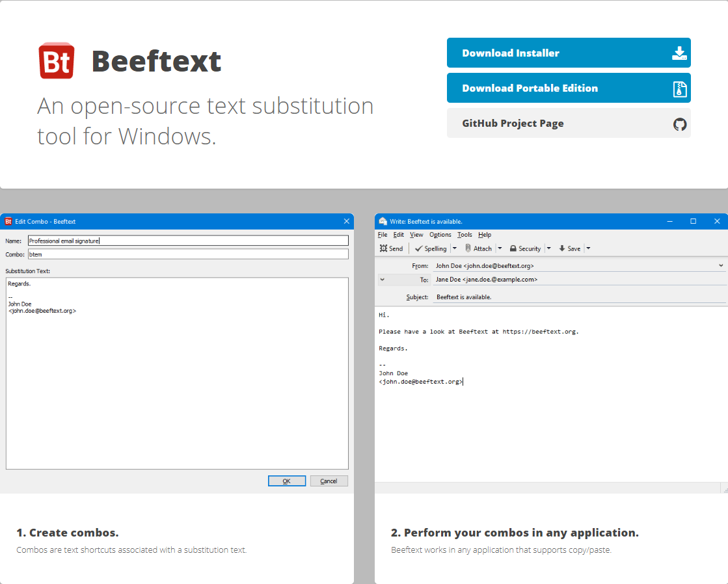Click the GitHub octocat icon
This screenshot has height=584, width=728.
(680, 124)
